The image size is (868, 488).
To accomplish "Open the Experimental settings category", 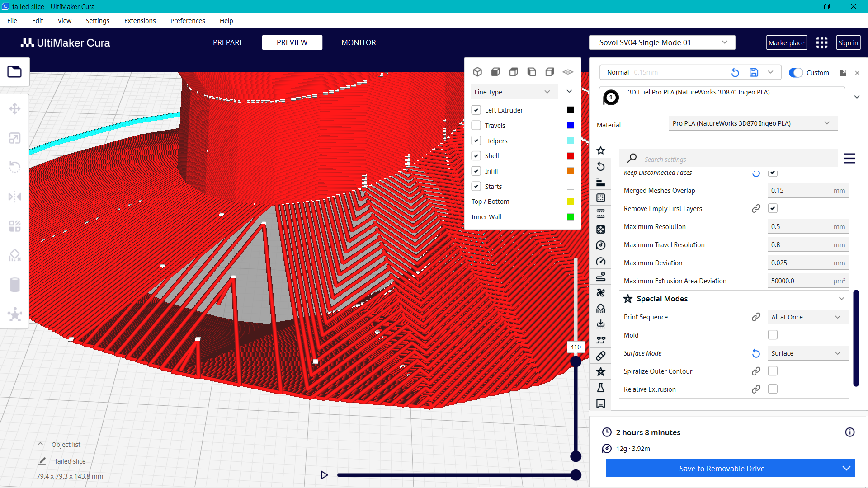I will [x=600, y=387].
